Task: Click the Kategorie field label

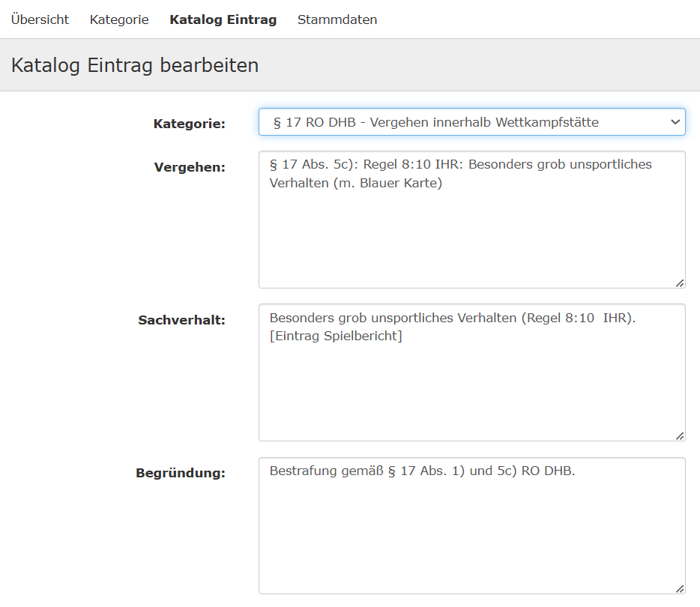Action: [189, 124]
